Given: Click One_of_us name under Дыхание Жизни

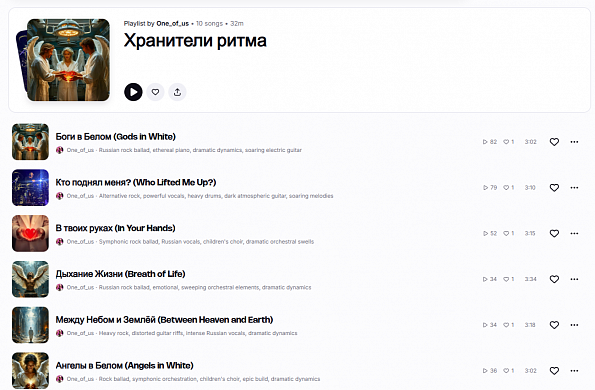Looking at the screenshot, I should click(80, 288).
